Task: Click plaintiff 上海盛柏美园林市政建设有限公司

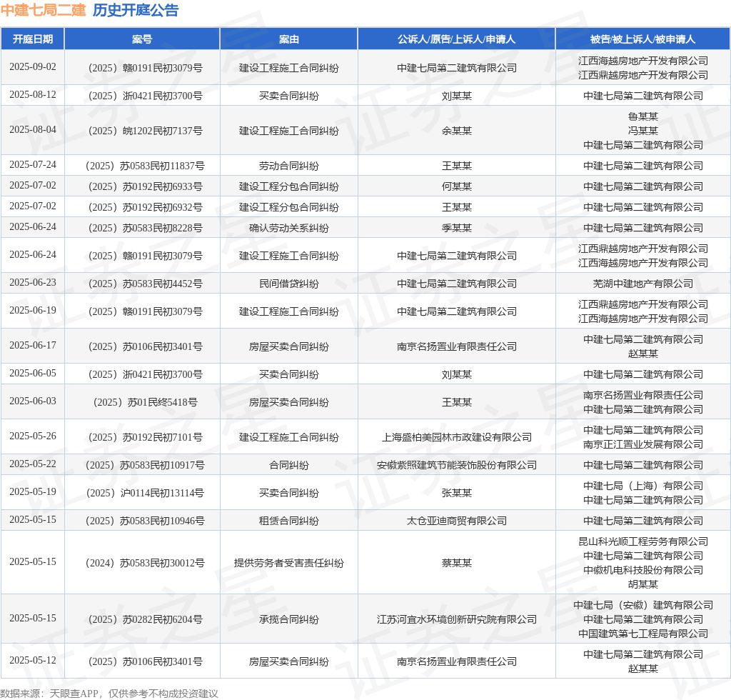Action: point(457,437)
